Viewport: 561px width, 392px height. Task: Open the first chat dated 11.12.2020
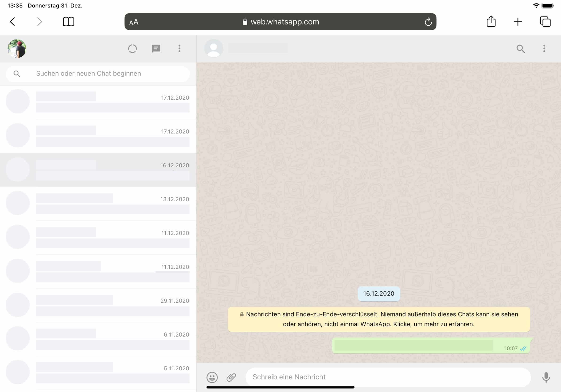98,238
